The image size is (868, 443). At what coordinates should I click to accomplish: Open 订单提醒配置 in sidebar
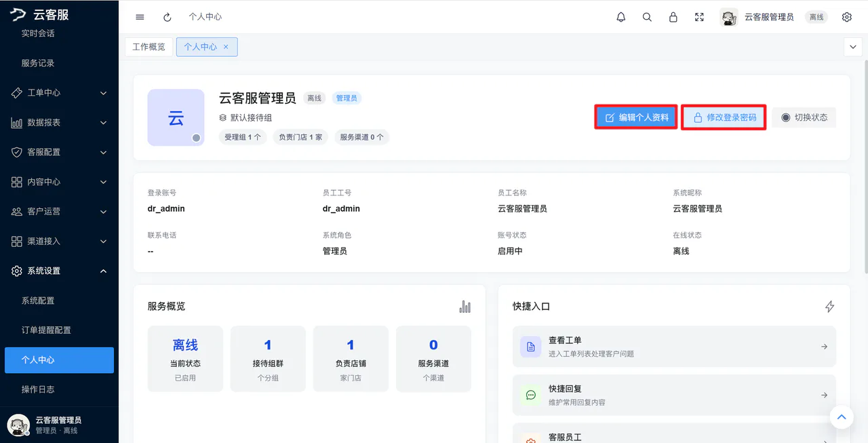point(59,330)
